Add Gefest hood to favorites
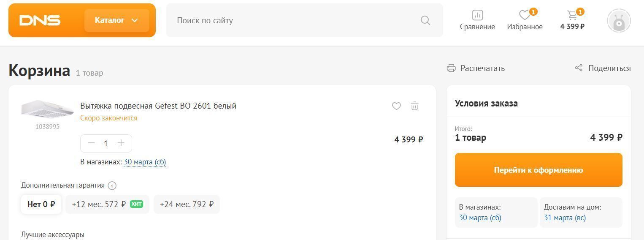Image resolution: width=644 pixels, height=240 pixels. click(x=396, y=106)
